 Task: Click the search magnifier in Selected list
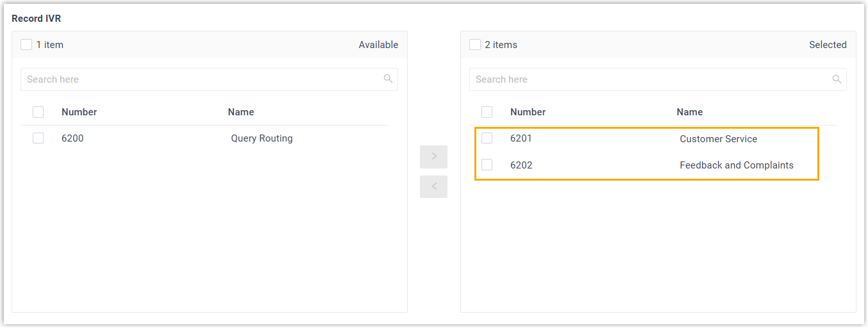[837, 79]
